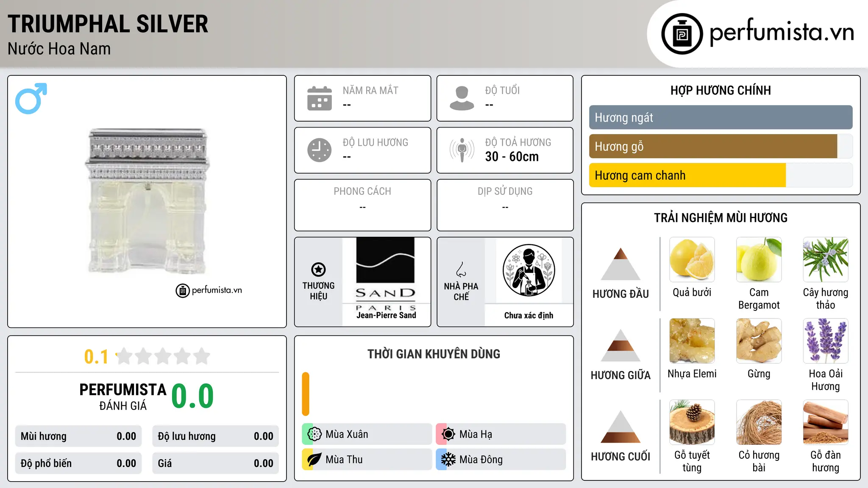Click the 0.1 user rating number
Viewport: 868px width, 488px height.
point(96,357)
